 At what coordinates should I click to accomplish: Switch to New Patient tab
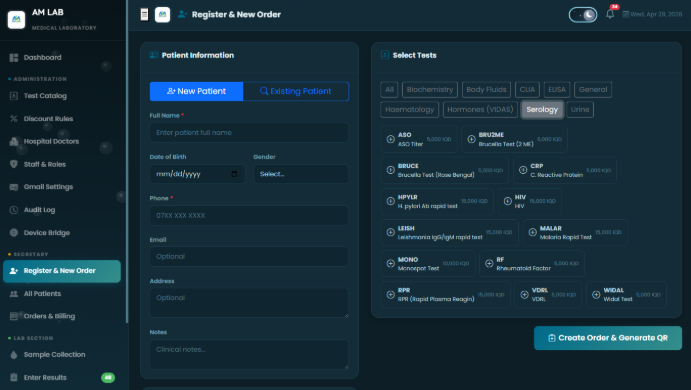197,91
